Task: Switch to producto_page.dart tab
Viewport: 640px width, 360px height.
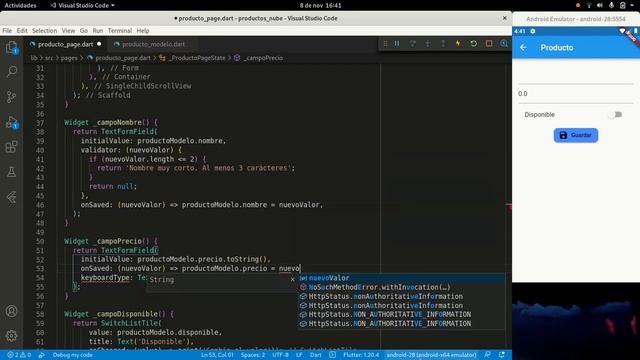Action: pos(65,44)
